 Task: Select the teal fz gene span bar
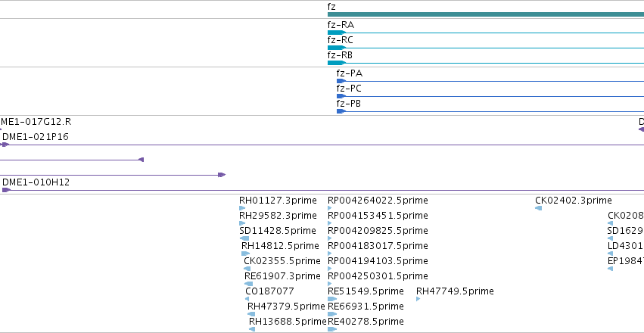pyautogui.click(x=486, y=14)
